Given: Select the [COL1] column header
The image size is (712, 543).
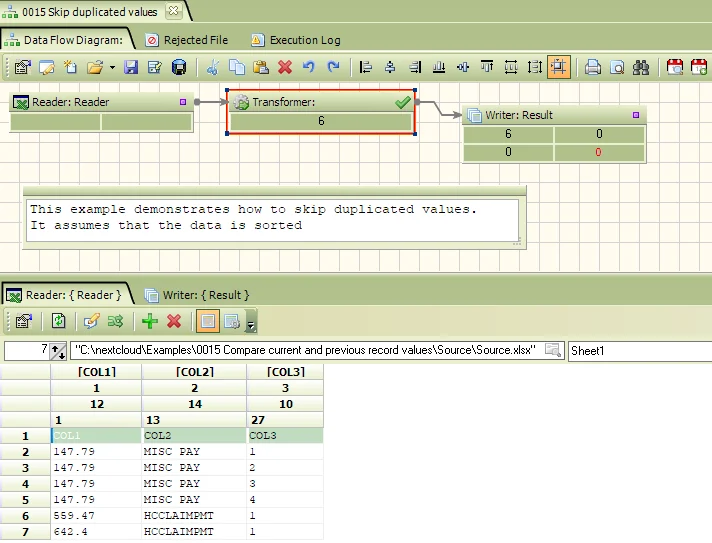Looking at the screenshot, I should pyautogui.click(x=97, y=372).
